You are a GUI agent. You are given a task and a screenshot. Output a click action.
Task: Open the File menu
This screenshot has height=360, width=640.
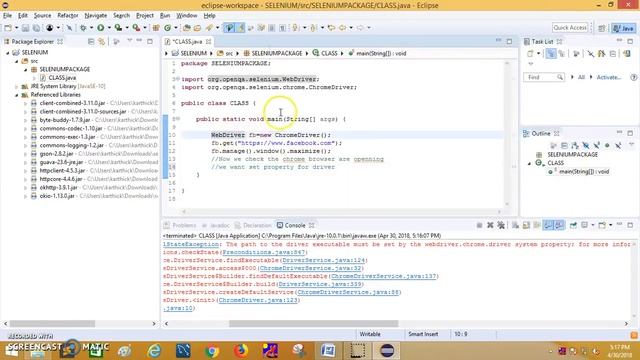coord(7,16)
